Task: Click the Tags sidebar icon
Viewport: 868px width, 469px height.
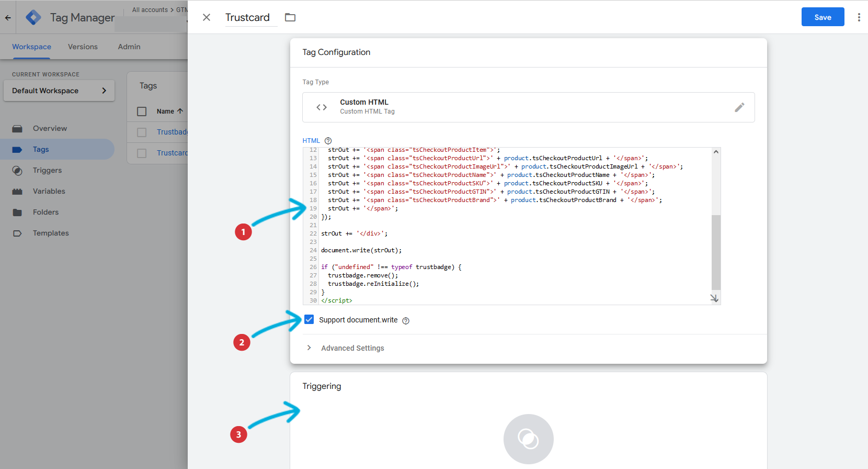Action: pyautogui.click(x=17, y=150)
